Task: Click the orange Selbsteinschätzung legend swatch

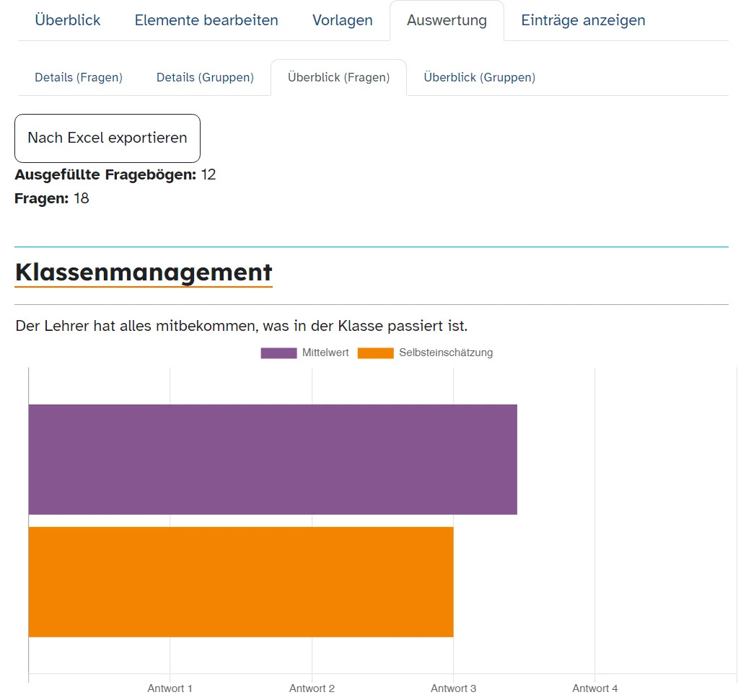Action: click(375, 353)
